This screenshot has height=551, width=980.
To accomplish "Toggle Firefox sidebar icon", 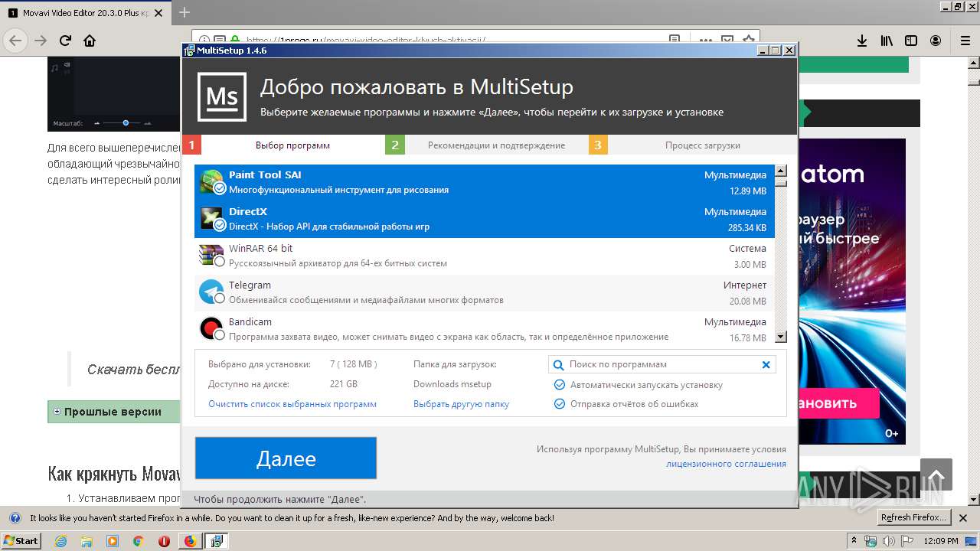I will [911, 41].
